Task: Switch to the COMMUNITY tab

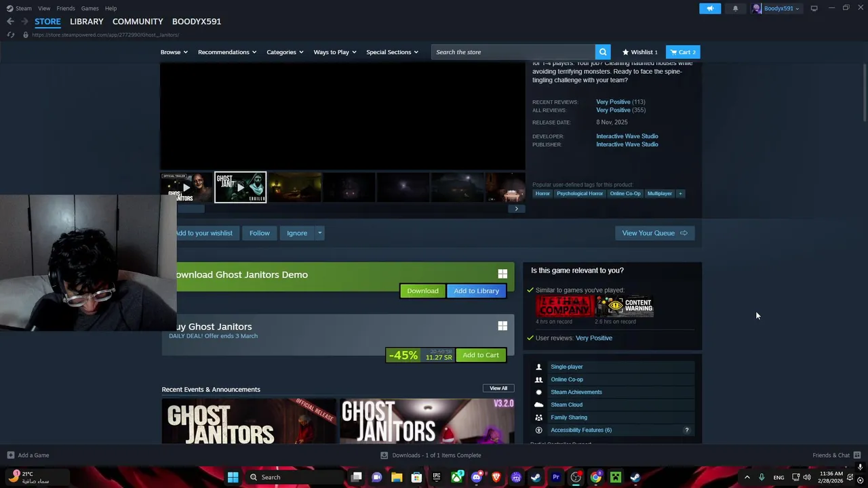Action: point(138,22)
